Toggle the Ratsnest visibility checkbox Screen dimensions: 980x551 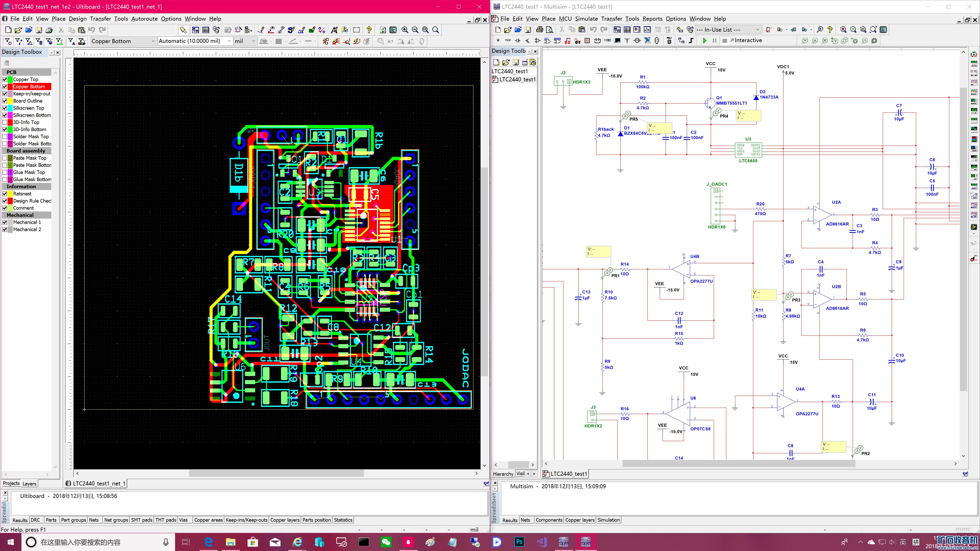coord(5,194)
